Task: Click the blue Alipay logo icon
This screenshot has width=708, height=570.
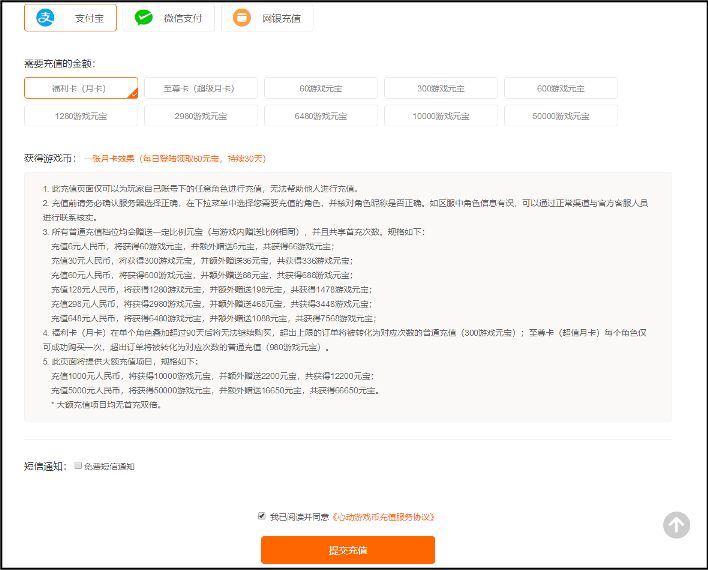Action: tap(45, 18)
